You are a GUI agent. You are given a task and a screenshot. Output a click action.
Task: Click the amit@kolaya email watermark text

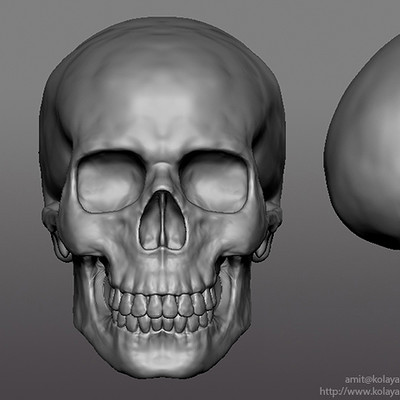tap(372, 380)
